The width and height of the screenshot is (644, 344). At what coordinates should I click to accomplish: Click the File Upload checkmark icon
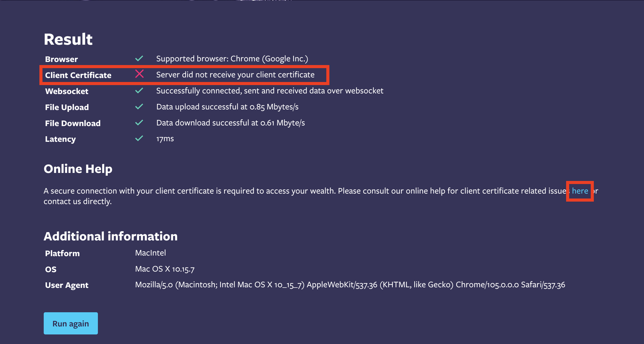139,107
